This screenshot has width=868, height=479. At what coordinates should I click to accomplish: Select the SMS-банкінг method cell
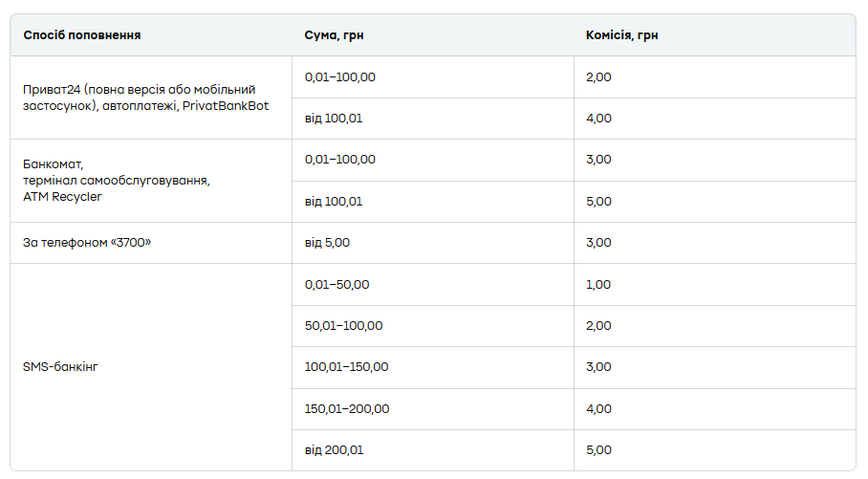(60, 366)
